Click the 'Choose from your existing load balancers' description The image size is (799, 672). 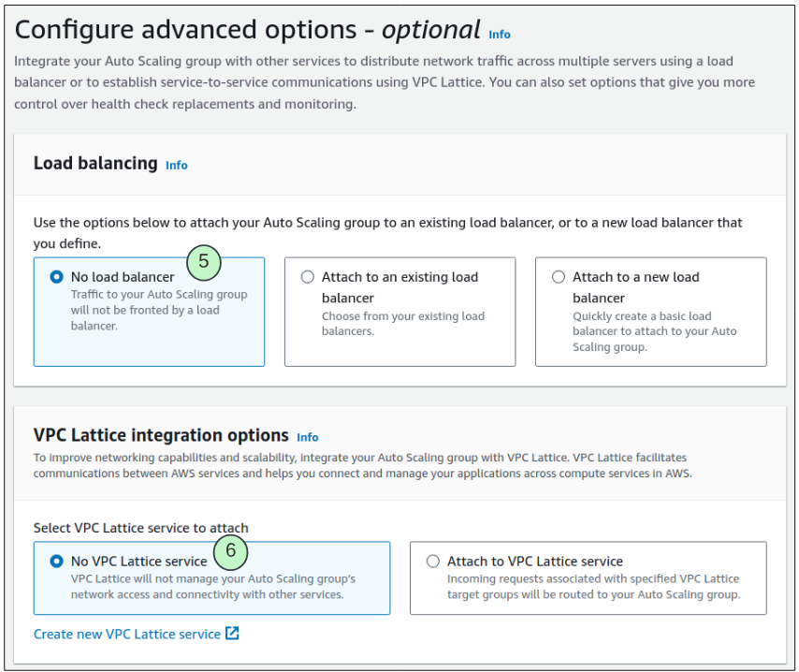402,323
